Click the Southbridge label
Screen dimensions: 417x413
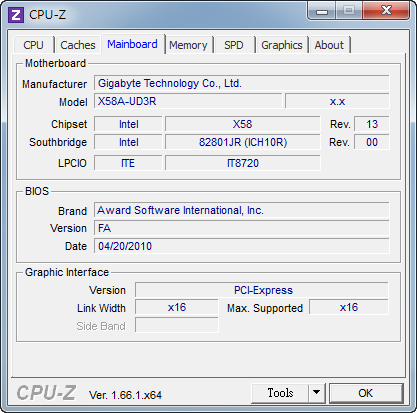tap(58, 142)
